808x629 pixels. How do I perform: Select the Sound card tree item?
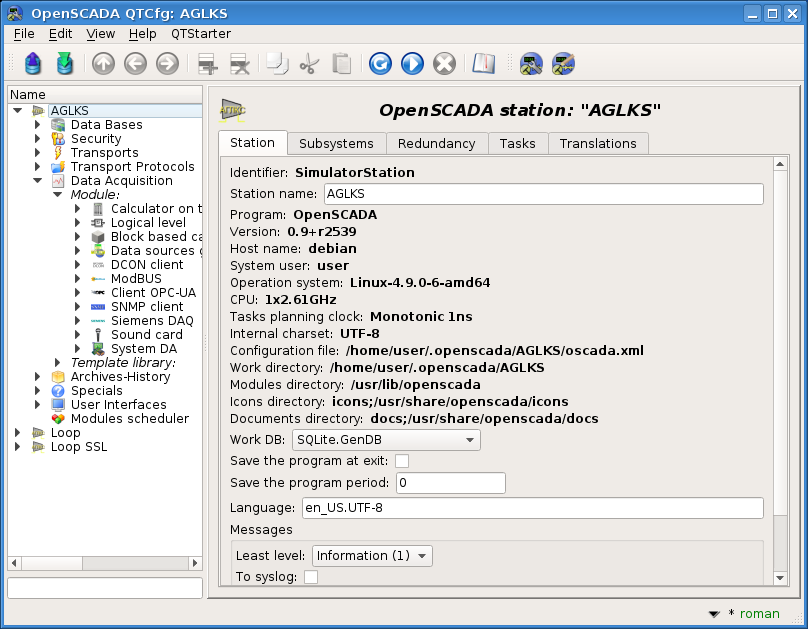(x=147, y=335)
